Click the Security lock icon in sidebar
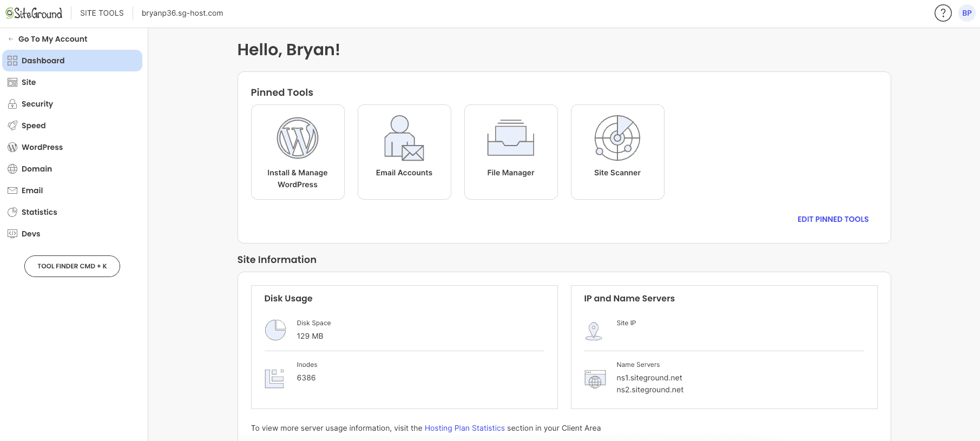This screenshot has width=980, height=441. coord(12,104)
